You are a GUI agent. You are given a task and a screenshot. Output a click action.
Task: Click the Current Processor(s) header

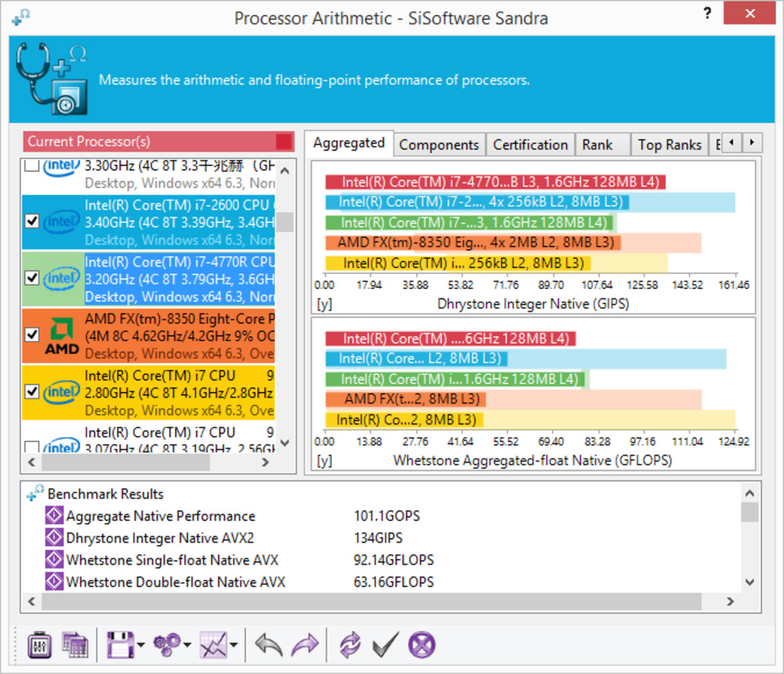click(x=158, y=142)
